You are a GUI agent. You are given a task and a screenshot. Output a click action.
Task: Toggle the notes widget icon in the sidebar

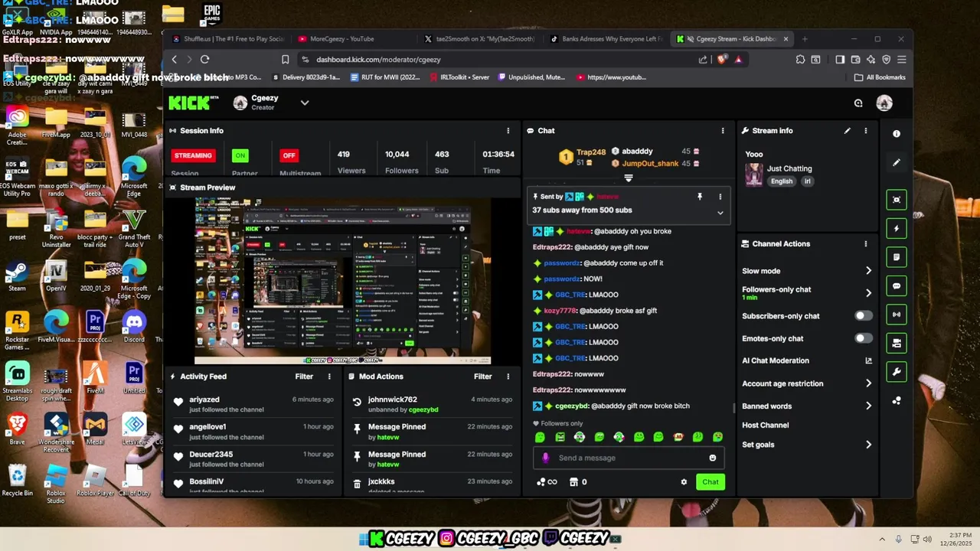pos(897,257)
